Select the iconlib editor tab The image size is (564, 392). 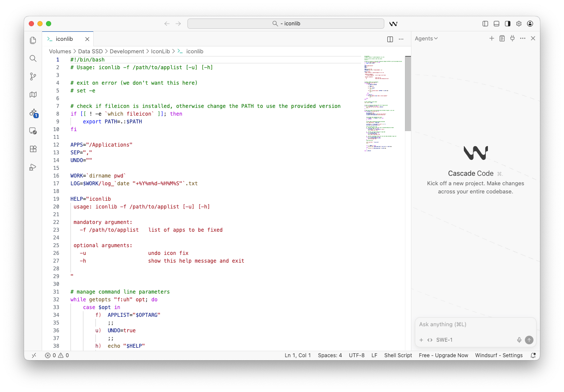64,39
